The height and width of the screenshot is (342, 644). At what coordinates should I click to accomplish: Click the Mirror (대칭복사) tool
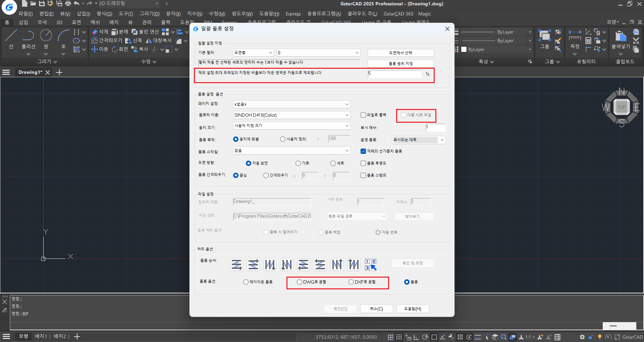[159, 41]
